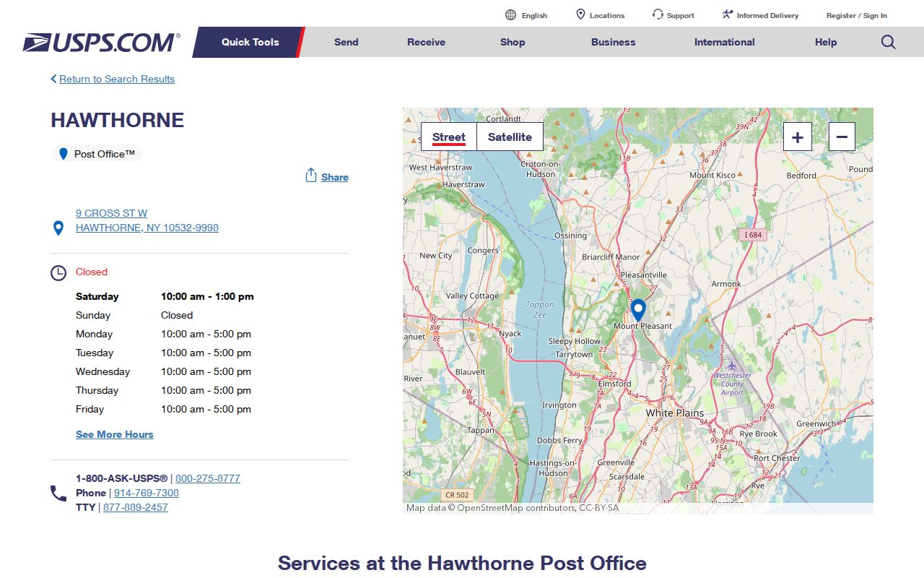Click the Informed Delivery icon

tap(728, 14)
